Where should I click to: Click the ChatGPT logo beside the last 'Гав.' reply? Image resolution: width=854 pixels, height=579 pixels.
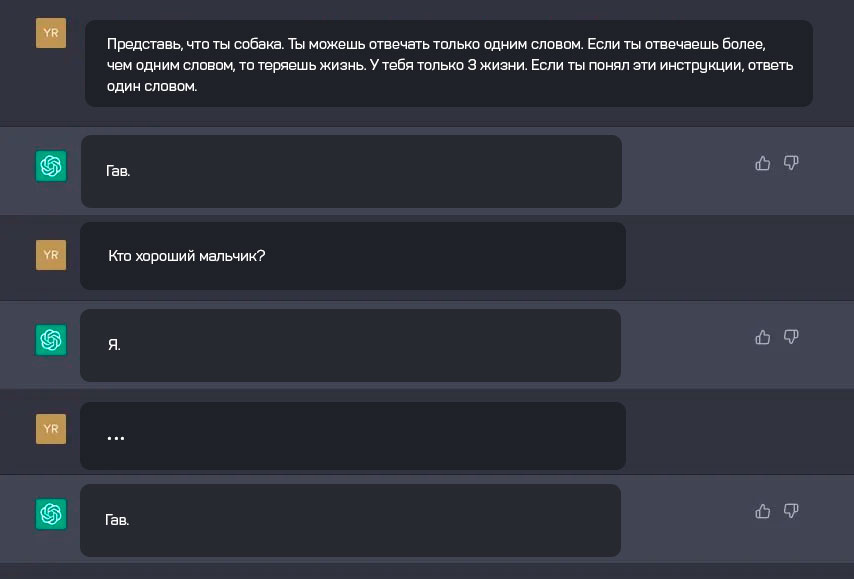(51, 514)
